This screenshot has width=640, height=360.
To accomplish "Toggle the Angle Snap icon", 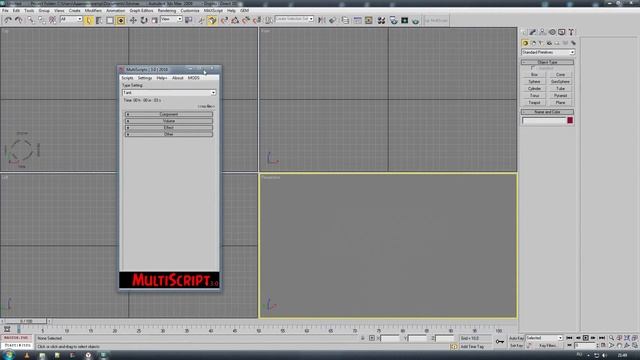I will click(x=235, y=20).
